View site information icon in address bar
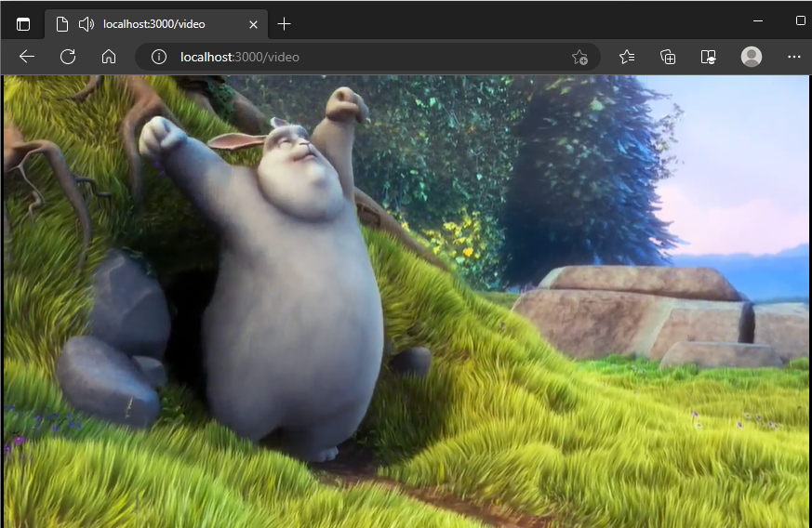Screen dimensions: 812x528 click(159, 57)
